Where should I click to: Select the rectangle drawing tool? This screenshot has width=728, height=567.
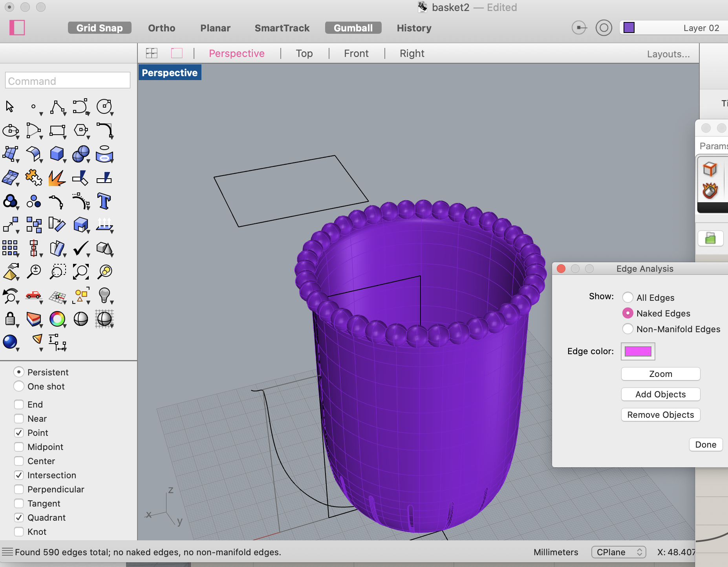[x=57, y=130]
